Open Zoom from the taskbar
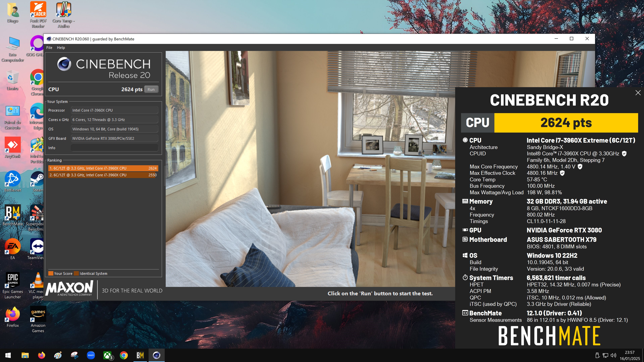Image resolution: width=644 pixels, height=362 pixels. coord(91,355)
